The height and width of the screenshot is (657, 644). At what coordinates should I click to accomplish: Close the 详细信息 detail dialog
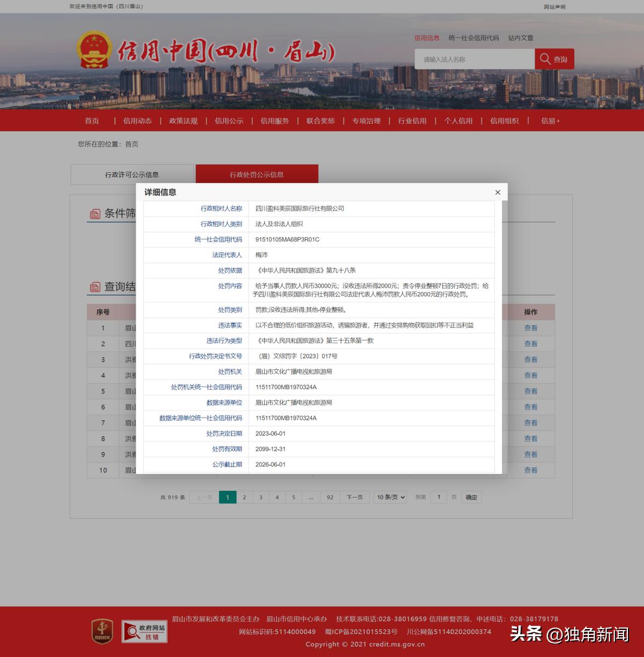click(497, 192)
